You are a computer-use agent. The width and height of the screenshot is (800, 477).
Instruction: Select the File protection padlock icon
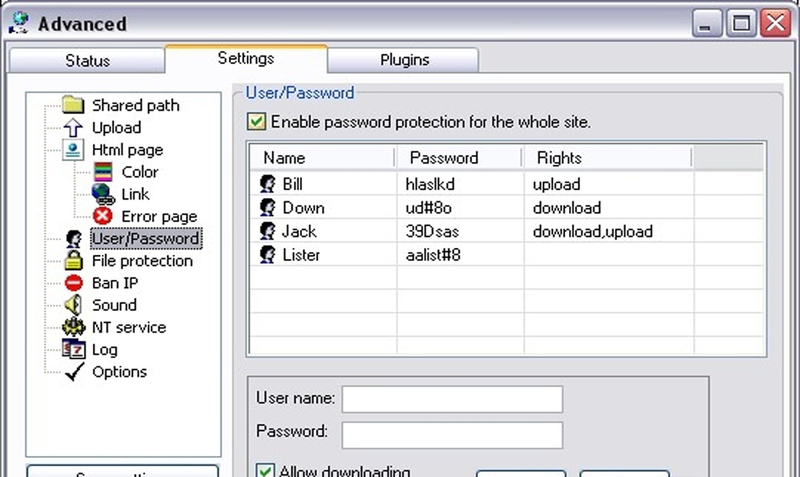pyautogui.click(x=73, y=261)
